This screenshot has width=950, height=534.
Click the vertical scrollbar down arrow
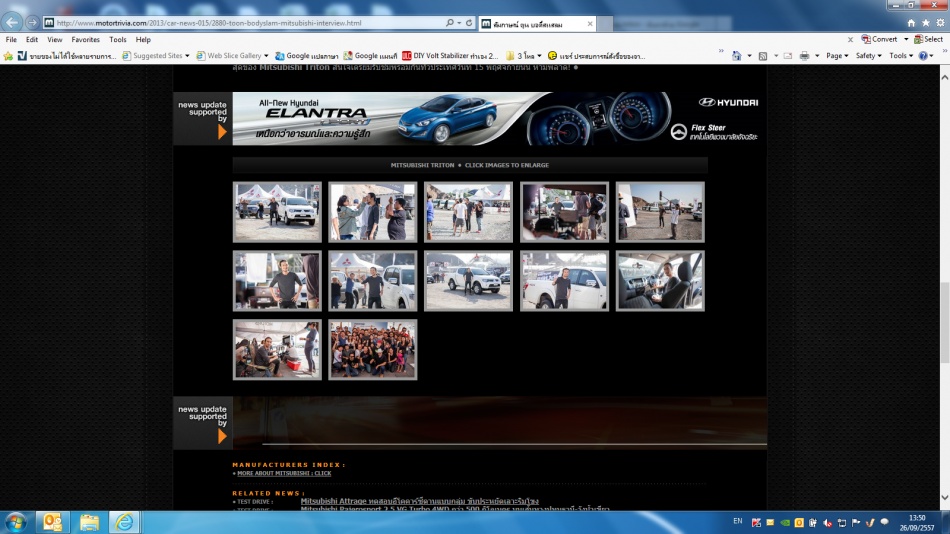[x=945, y=498]
